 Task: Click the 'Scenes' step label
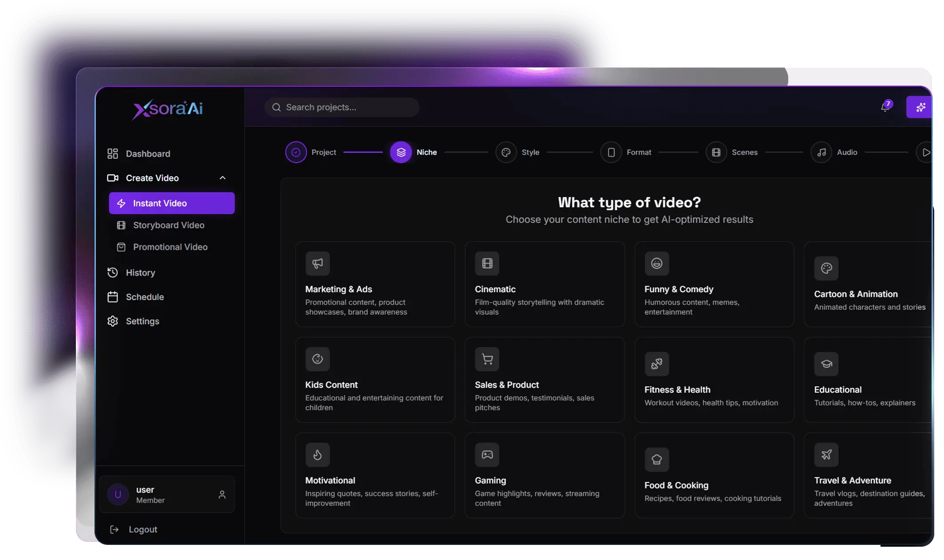tap(744, 152)
